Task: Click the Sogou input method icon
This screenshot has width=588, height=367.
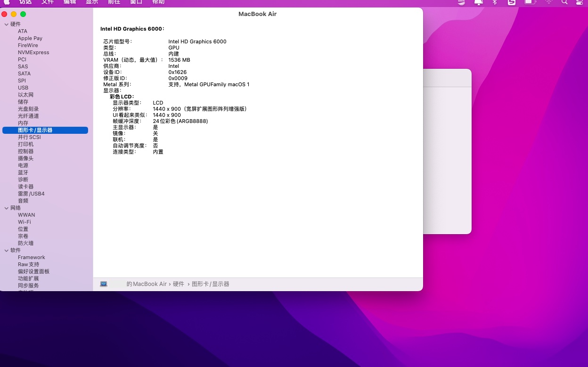Action: click(512, 2)
